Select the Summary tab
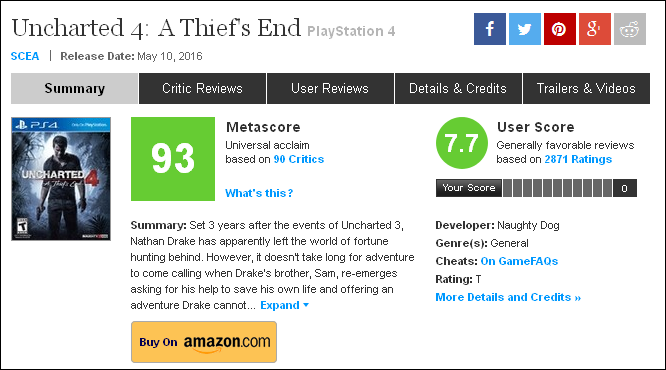Screen dimensions: 666x370 click(74, 88)
